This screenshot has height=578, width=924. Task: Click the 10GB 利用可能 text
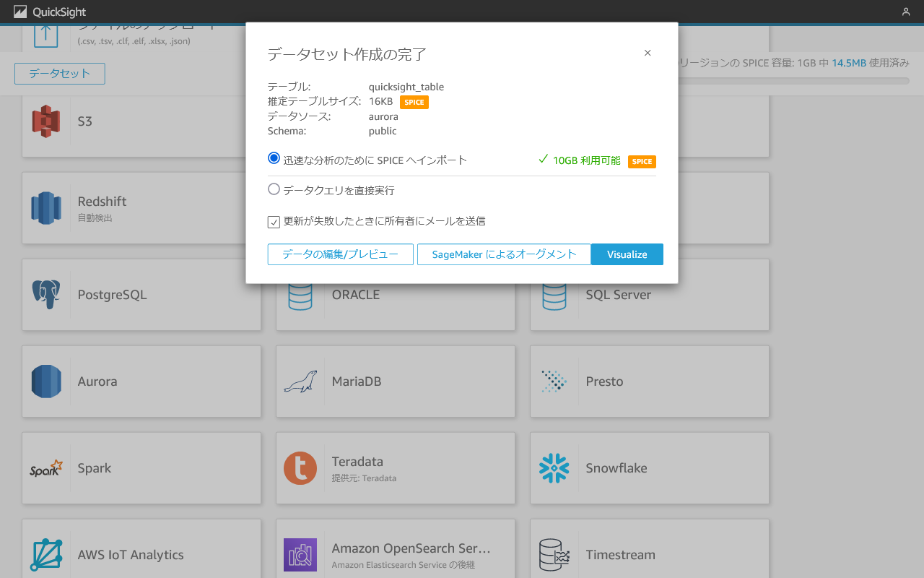click(586, 160)
